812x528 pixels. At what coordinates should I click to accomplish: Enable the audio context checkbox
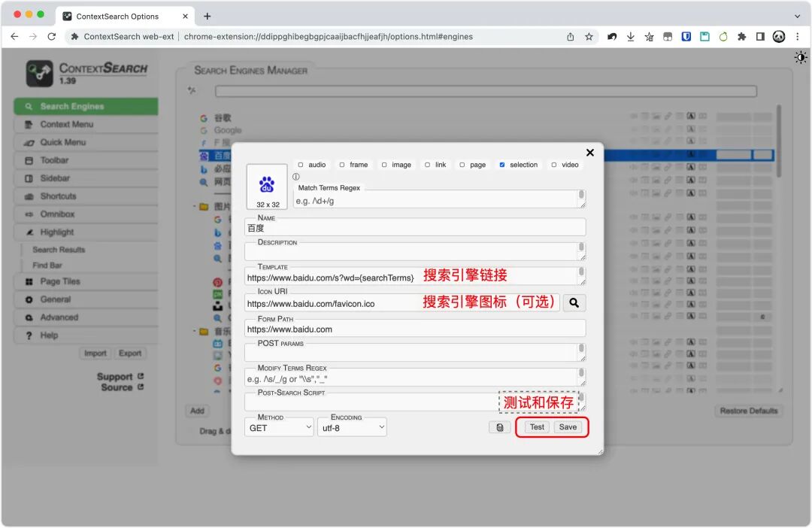click(x=300, y=165)
